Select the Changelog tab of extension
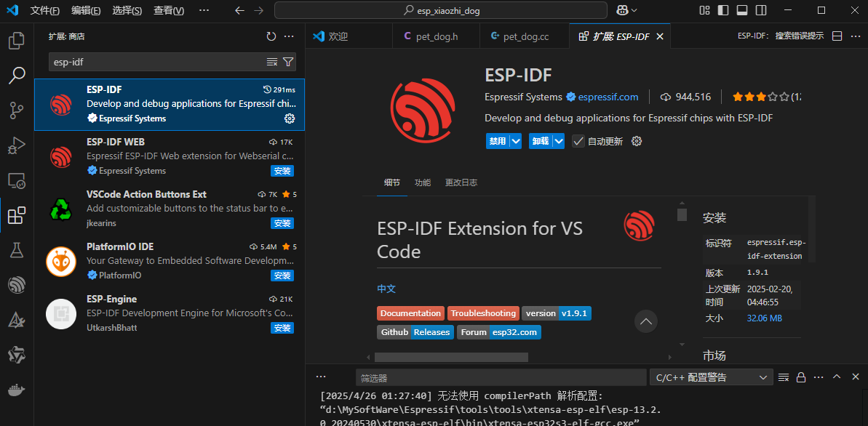868x426 pixels. tap(461, 182)
